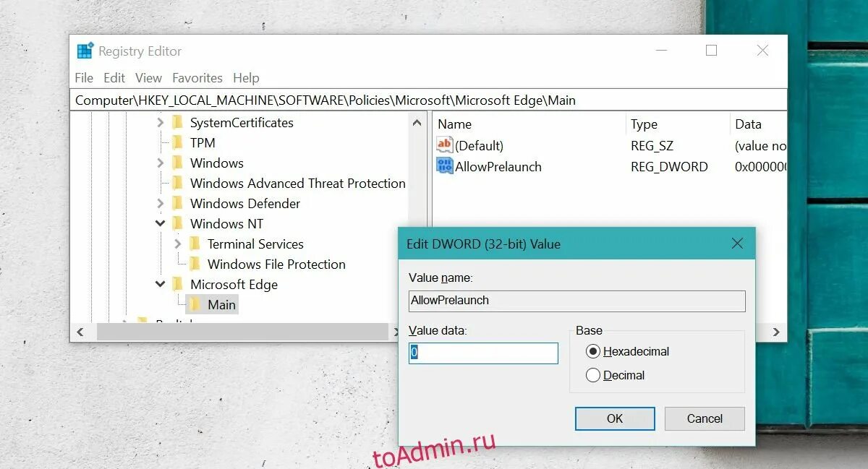868x469 pixels.
Task: Click the Registry Editor app icon
Action: [x=85, y=51]
